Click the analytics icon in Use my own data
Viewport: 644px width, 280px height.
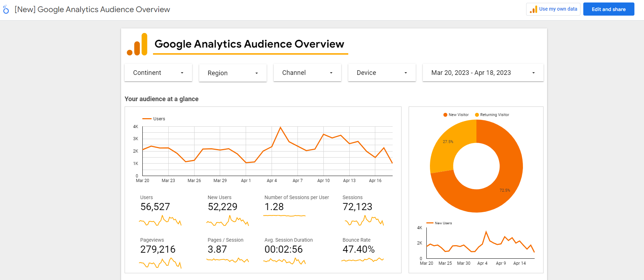tap(534, 9)
